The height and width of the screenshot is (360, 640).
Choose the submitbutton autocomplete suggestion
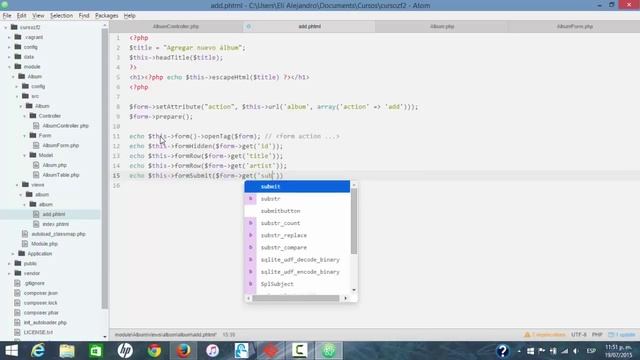tap(297, 211)
